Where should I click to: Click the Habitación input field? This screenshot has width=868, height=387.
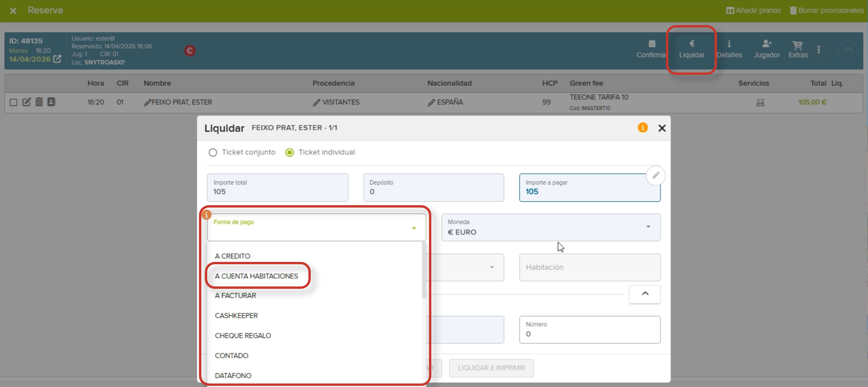[x=590, y=267]
